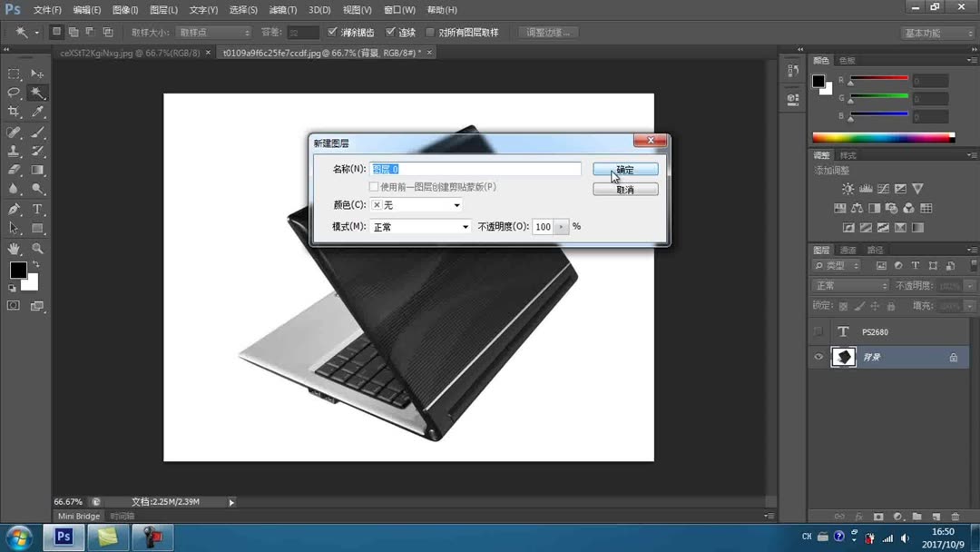The width and height of the screenshot is (980, 552).
Task: Select the Move tool
Action: [x=35, y=73]
